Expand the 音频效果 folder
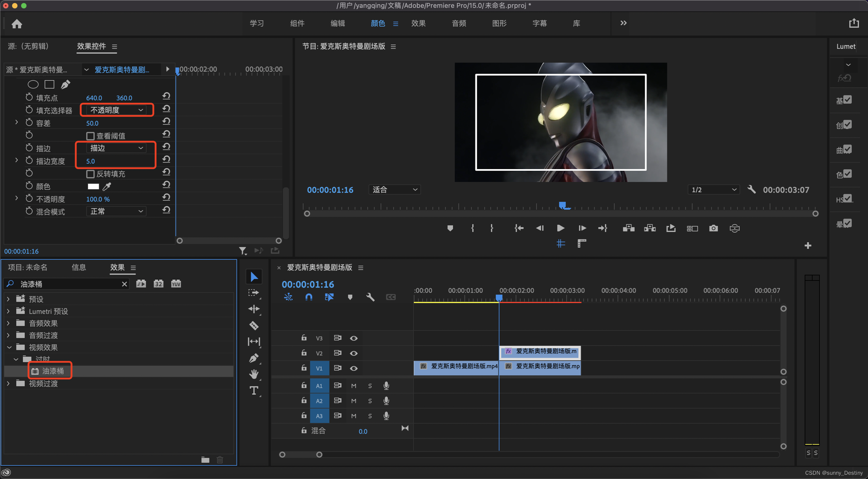Screen dimensions: 868x479 point(8,323)
